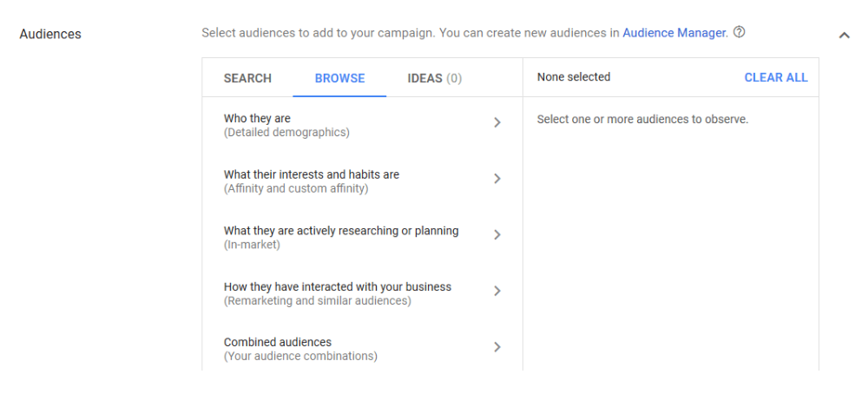This screenshot has height=394, width=868.
Task: Click the arrow next to Who they are
Action: [497, 123]
